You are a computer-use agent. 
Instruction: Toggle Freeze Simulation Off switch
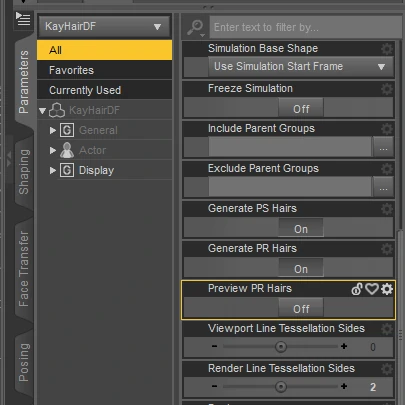tap(301, 109)
